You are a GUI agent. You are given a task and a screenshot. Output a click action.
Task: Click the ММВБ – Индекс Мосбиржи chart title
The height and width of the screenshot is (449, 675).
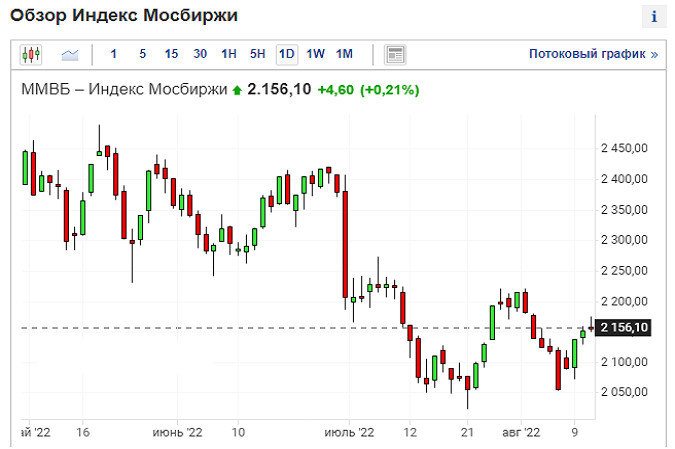click(x=124, y=90)
